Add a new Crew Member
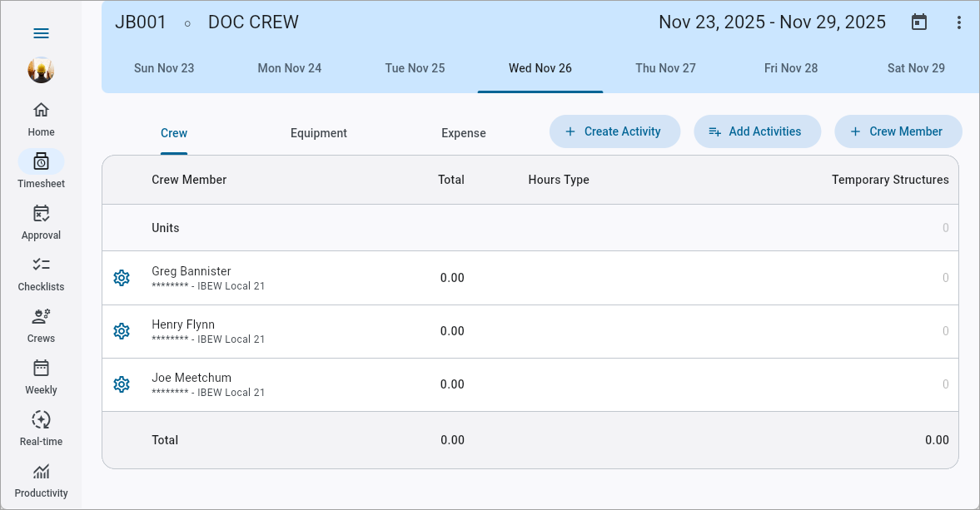980x510 pixels. (x=898, y=131)
